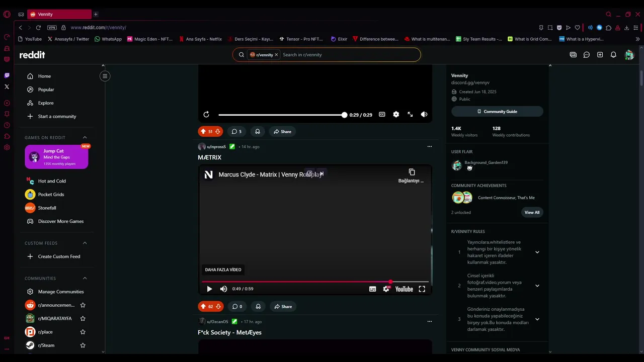This screenshot has width=644, height=362.
Task: Open the notifications bell in the Reddit header
Action: tap(613, 55)
